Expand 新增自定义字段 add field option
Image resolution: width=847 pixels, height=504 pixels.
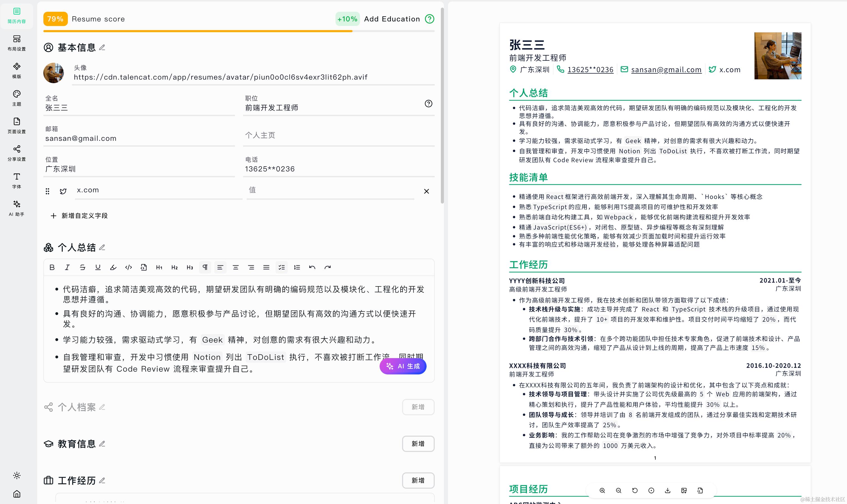(79, 216)
